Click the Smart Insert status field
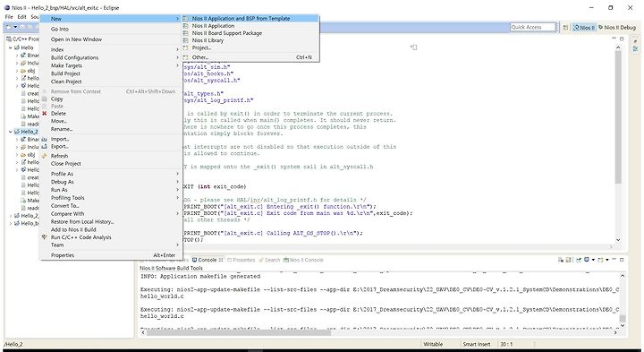644x352 pixels. click(x=477, y=344)
